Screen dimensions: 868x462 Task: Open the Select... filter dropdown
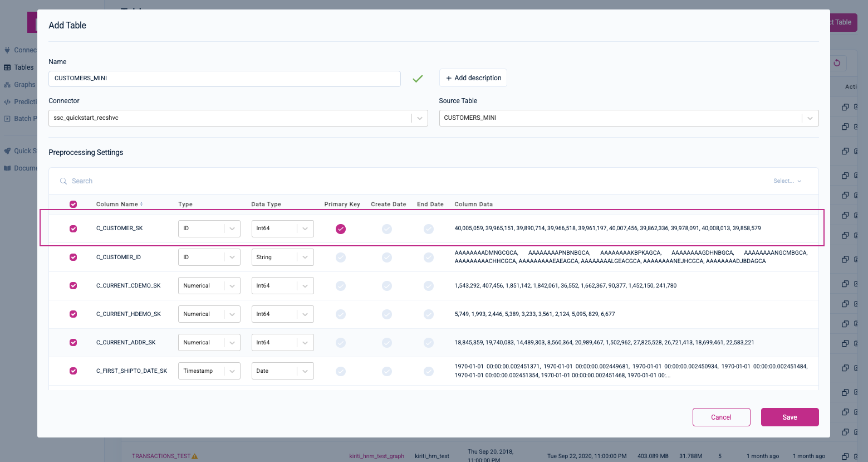click(787, 181)
